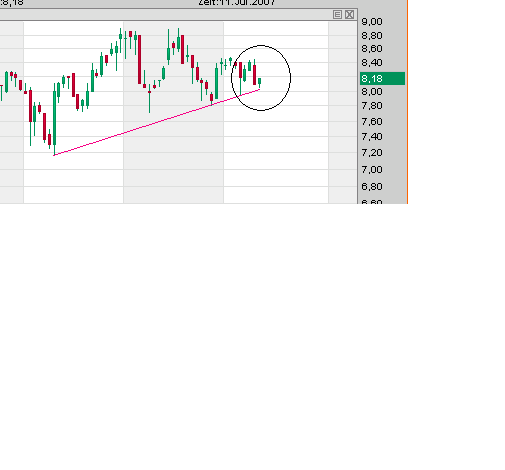Screen dimensions: 505x470
Task: Click the 7,20 price axis label
Action: [x=372, y=153]
